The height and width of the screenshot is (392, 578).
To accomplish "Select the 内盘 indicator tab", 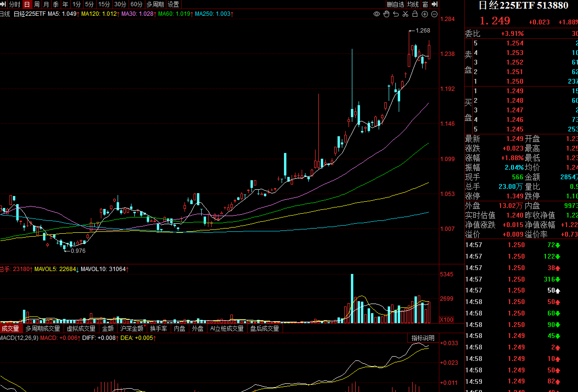I will (x=180, y=328).
